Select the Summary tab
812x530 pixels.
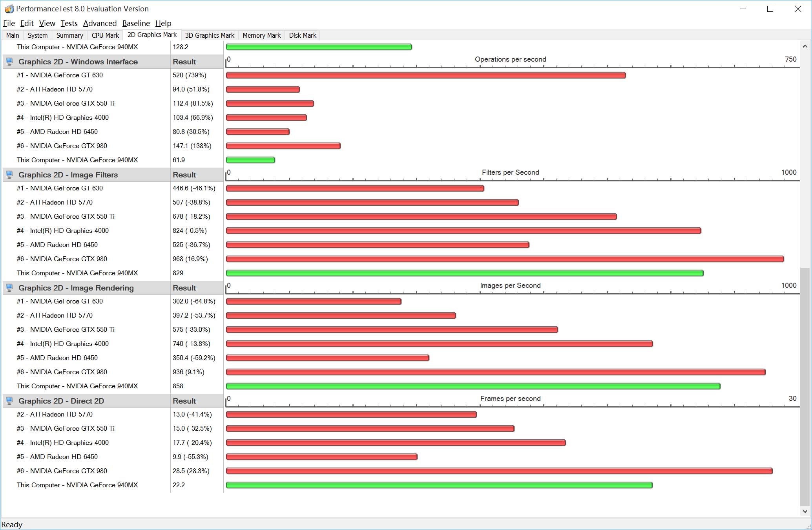[x=69, y=35]
